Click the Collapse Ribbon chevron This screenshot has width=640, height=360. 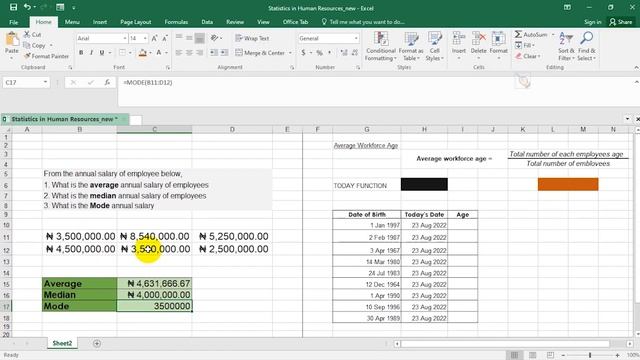coord(636,68)
